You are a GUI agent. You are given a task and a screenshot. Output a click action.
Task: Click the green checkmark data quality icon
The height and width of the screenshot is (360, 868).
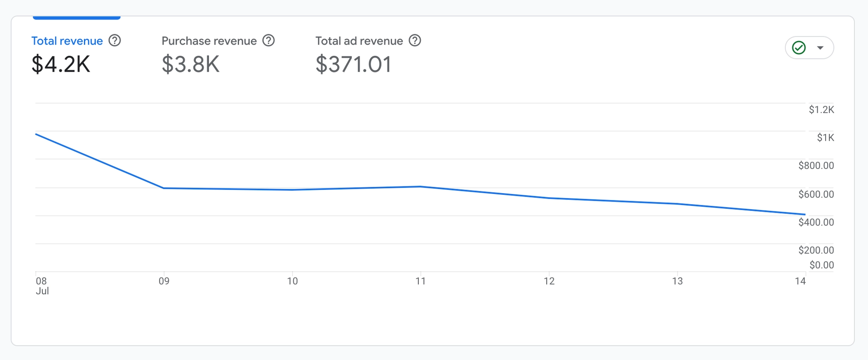pyautogui.click(x=799, y=47)
